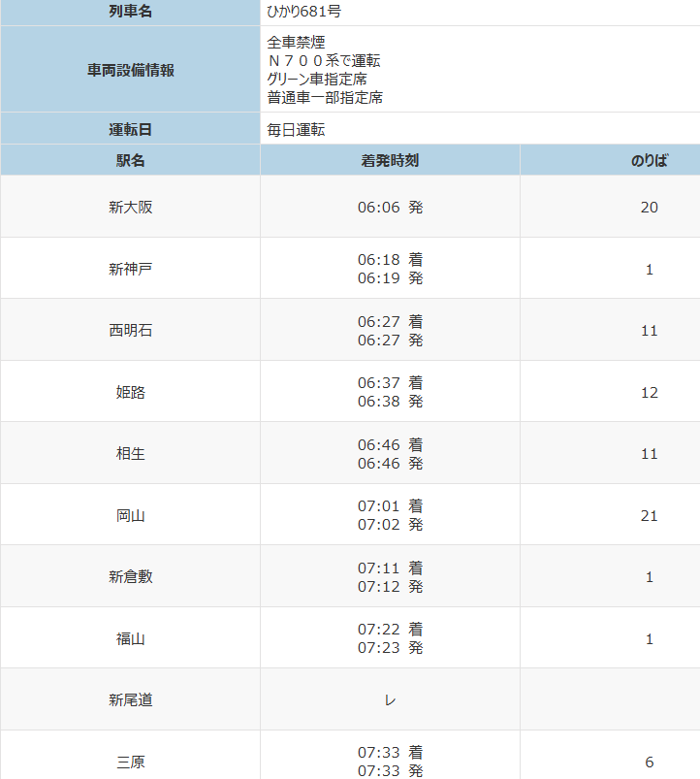Click platform number 20 for 新大阪

(x=650, y=208)
